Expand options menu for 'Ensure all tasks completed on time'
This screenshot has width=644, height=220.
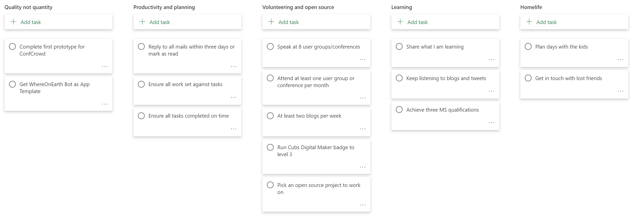(x=233, y=129)
